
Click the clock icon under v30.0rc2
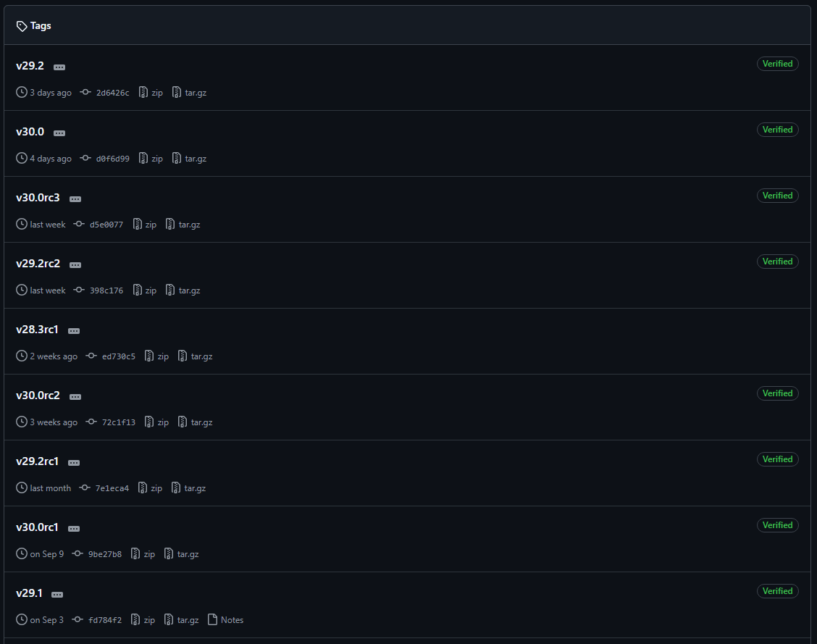pyautogui.click(x=22, y=422)
